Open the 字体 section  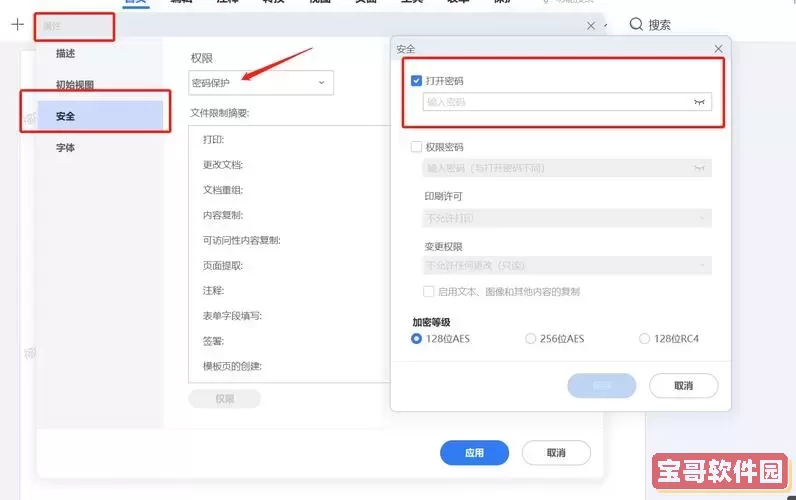(x=66, y=148)
